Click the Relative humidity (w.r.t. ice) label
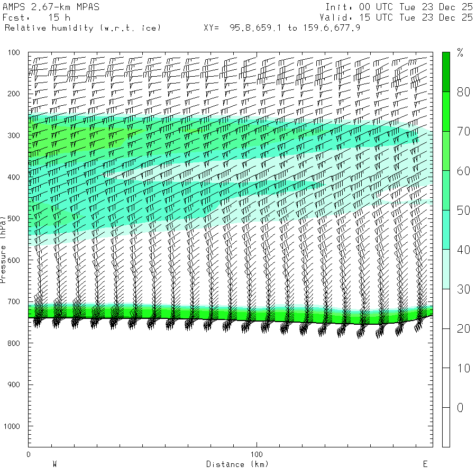 (83, 28)
